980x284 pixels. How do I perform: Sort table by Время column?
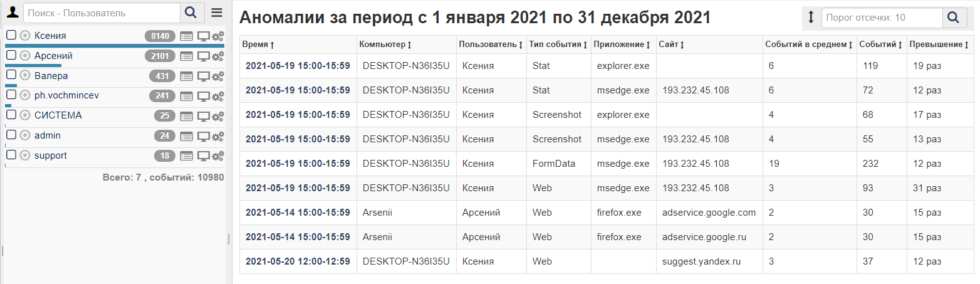coord(258,45)
